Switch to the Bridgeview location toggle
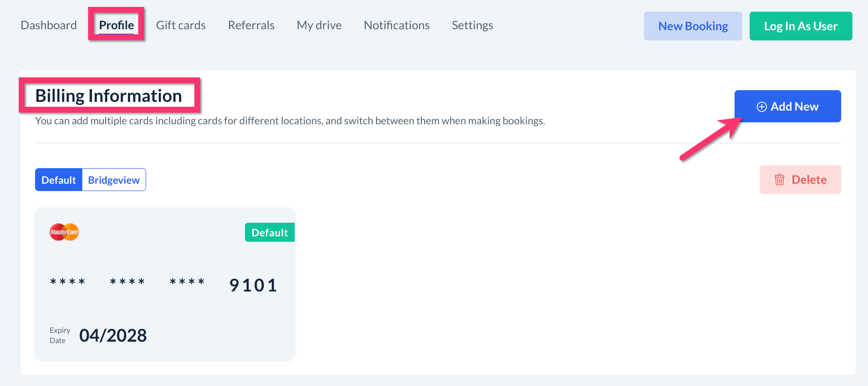This screenshot has width=868, height=386. [x=114, y=180]
